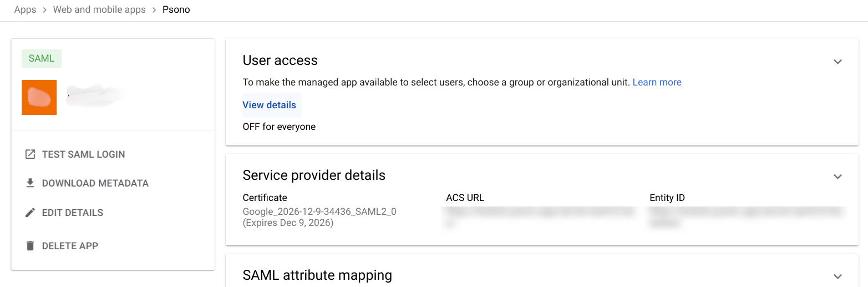
Task: Click the blurred Entity ID value
Action: 746,218
